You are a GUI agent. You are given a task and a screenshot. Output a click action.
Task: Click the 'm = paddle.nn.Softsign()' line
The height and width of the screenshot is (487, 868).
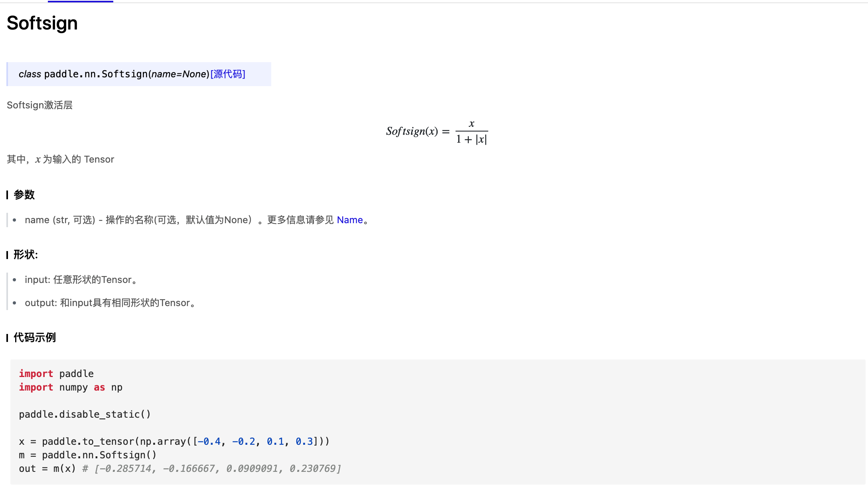click(x=88, y=455)
